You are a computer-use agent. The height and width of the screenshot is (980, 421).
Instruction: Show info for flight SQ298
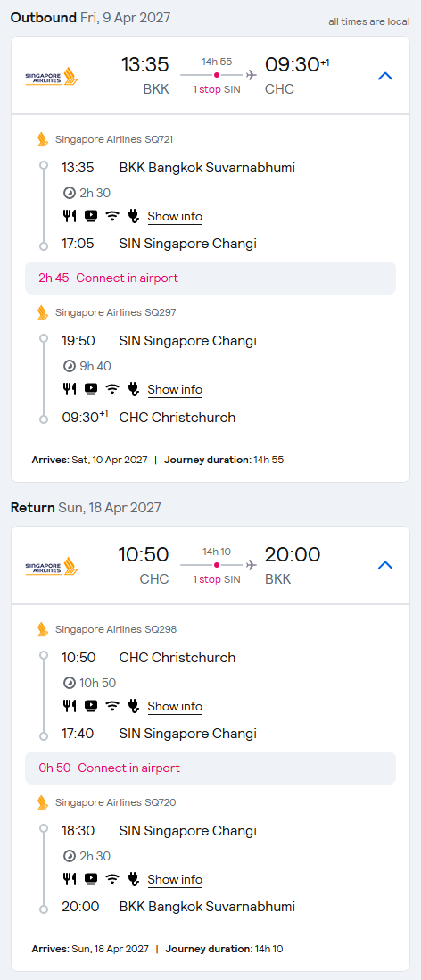click(175, 706)
